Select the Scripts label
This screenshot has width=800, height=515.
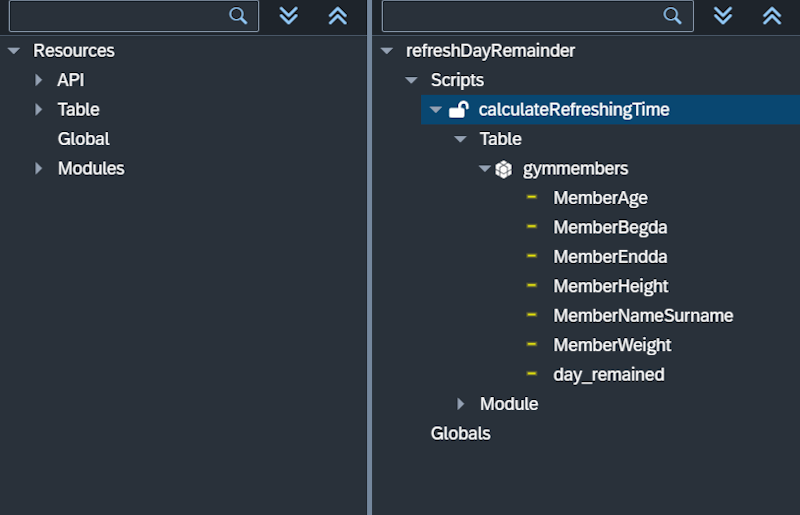pos(457,80)
